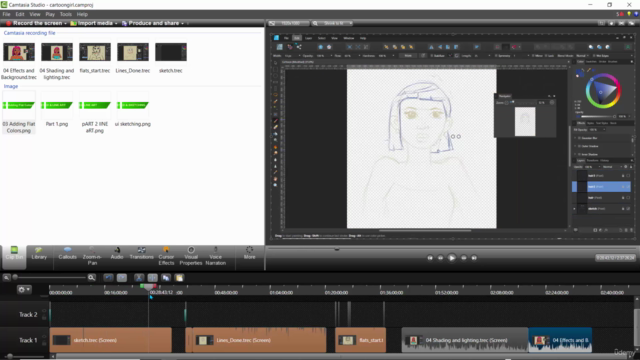Select the pART 2 lINE aRT.png image
The height and width of the screenshot is (360, 640).
tap(95, 105)
